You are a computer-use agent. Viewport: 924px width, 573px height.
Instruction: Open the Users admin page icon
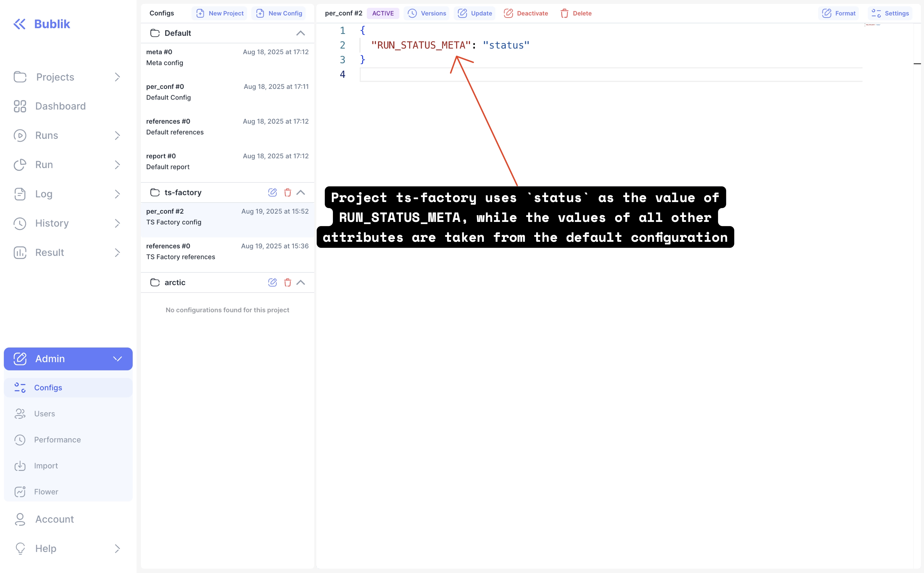tap(20, 414)
